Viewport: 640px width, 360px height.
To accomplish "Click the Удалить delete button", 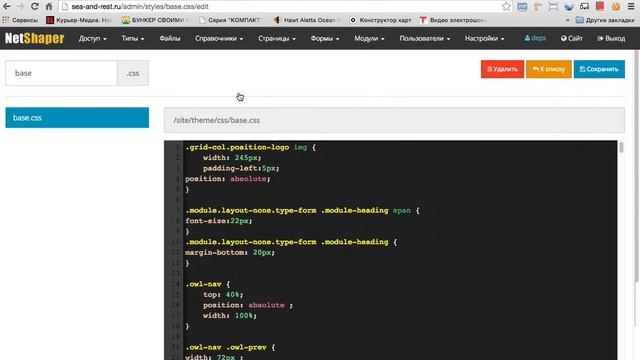I will [502, 69].
